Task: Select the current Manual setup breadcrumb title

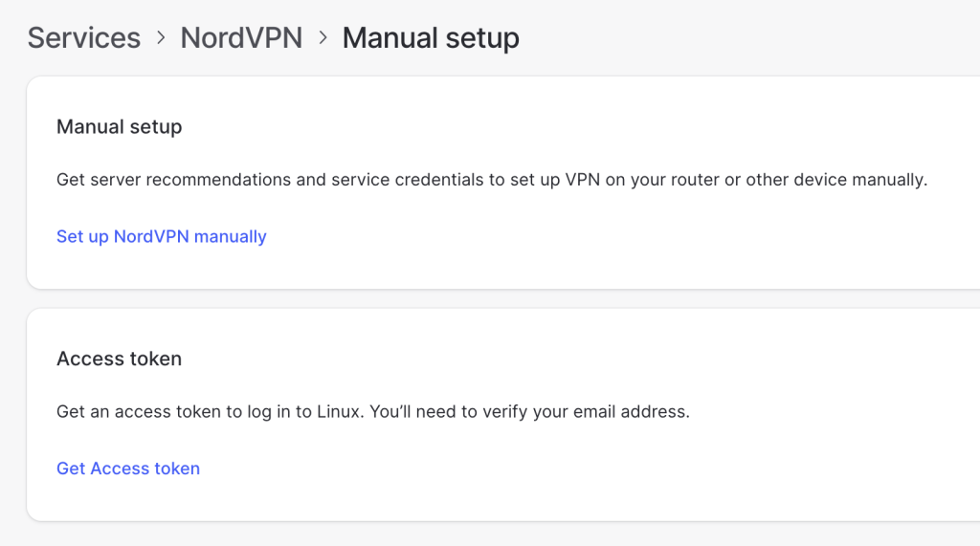Action: pyautogui.click(x=431, y=39)
